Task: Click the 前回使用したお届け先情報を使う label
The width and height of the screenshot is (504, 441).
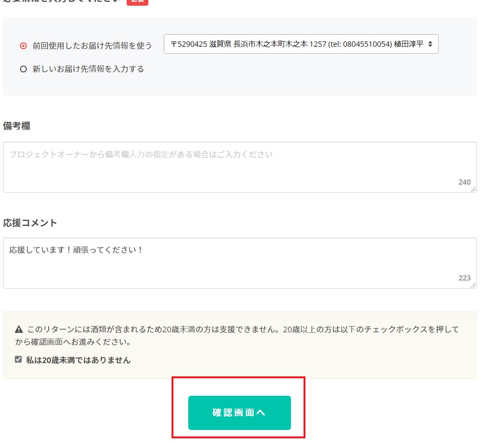Action: pyautogui.click(x=92, y=46)
